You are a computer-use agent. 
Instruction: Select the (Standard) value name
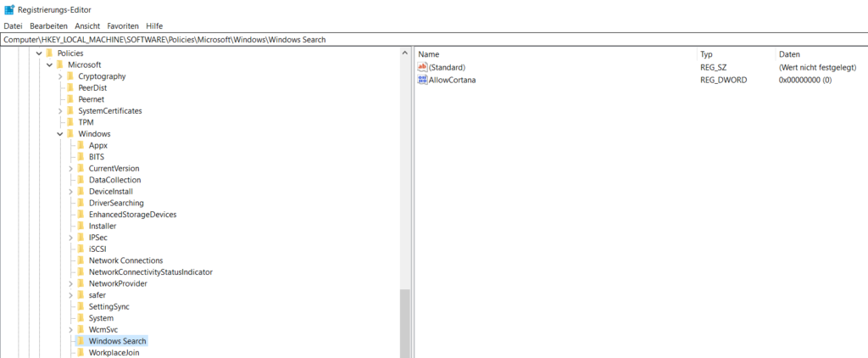point(448,67)
